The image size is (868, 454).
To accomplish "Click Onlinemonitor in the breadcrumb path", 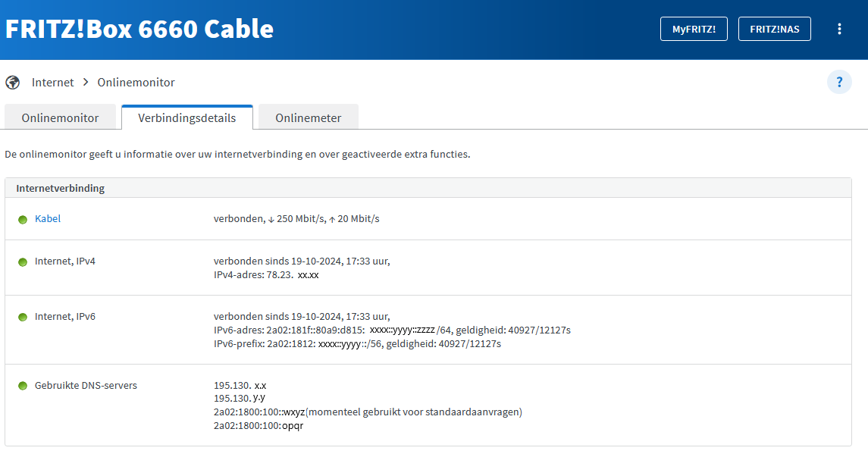I will pos(136,82).
